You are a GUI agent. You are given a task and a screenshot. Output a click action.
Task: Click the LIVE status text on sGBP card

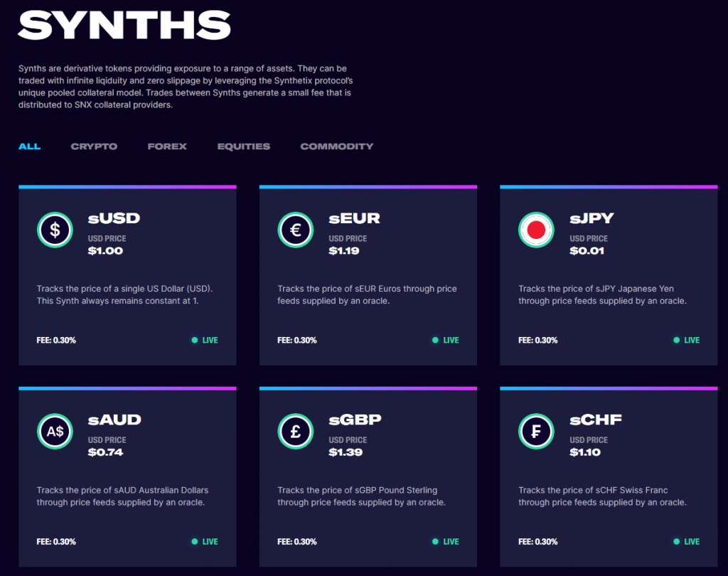[x=451, y=542]
